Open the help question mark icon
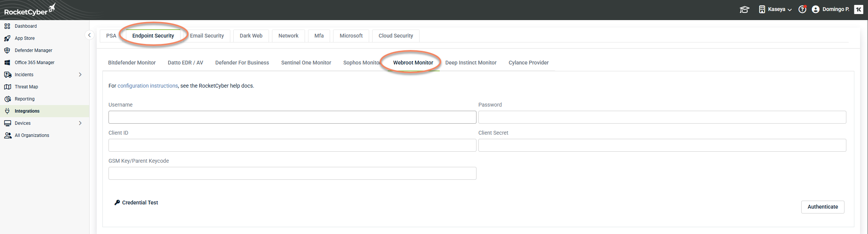868x234 pixels. click(802, 9)
